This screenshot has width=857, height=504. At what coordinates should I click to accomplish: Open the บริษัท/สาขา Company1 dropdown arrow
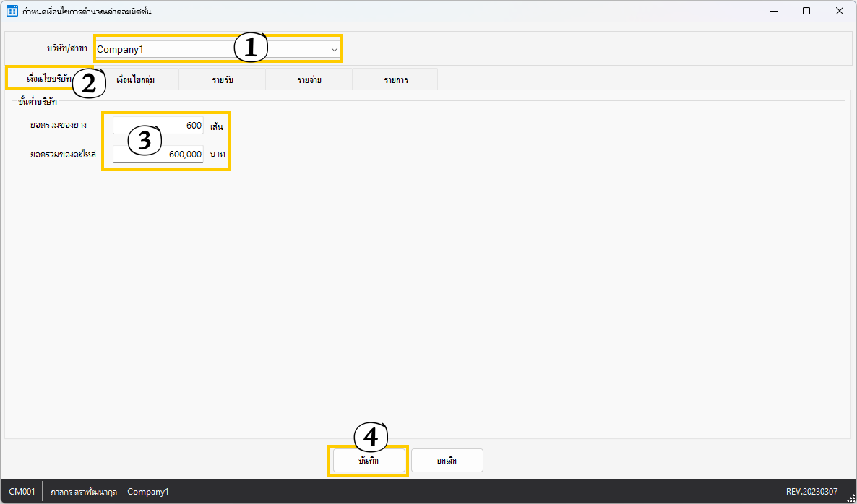(x=334, y=49)
